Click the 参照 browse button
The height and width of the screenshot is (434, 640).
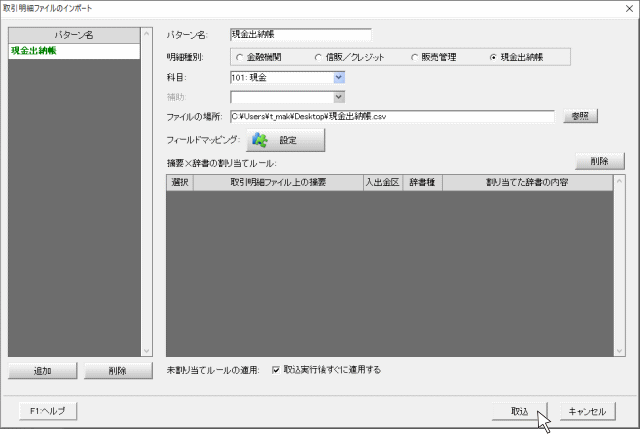pyautogui.click(x=580, y=116)
